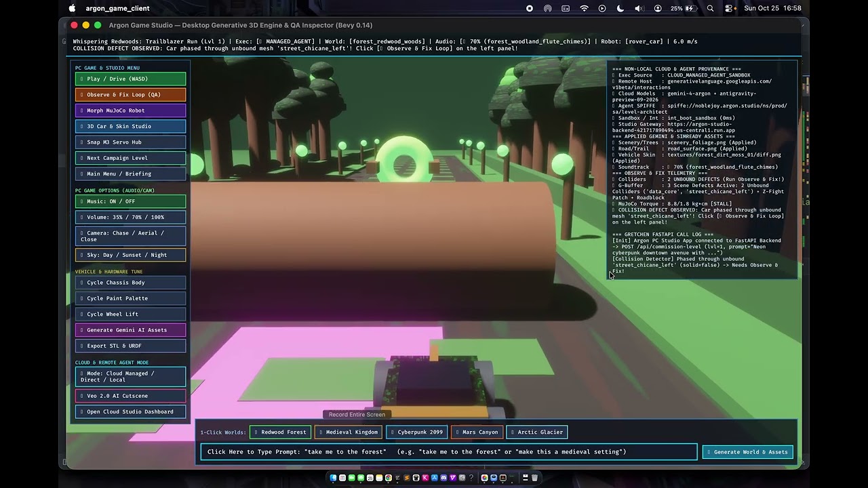Screen dimensions: 868x488
Task: Open Notes in the Dock
Action: 379,478
